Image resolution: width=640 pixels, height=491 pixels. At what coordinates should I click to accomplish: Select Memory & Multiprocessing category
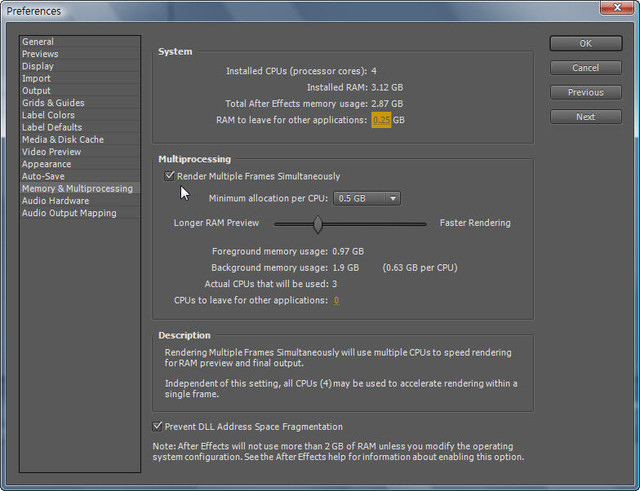click(x=78, y=189)
